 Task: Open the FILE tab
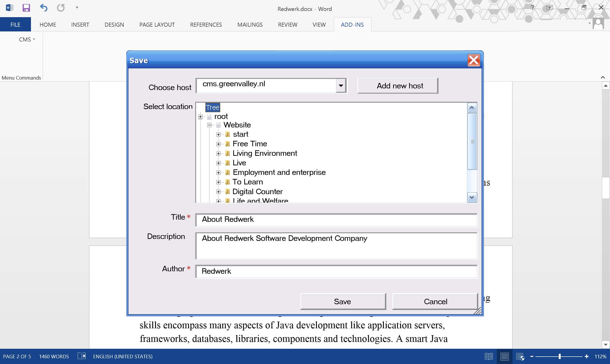click(15, 25)
